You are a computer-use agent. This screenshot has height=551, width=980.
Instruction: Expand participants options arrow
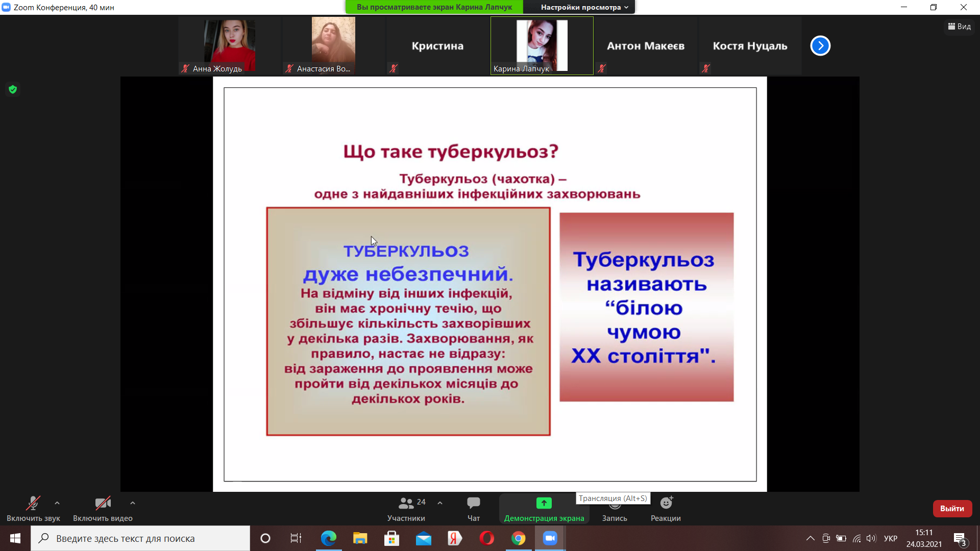click(x=440, y=503)
